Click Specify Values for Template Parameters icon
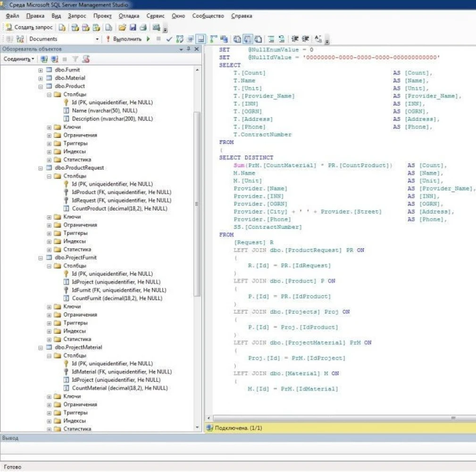This screenshot has width=476, height=472. (x=318, y=39)
